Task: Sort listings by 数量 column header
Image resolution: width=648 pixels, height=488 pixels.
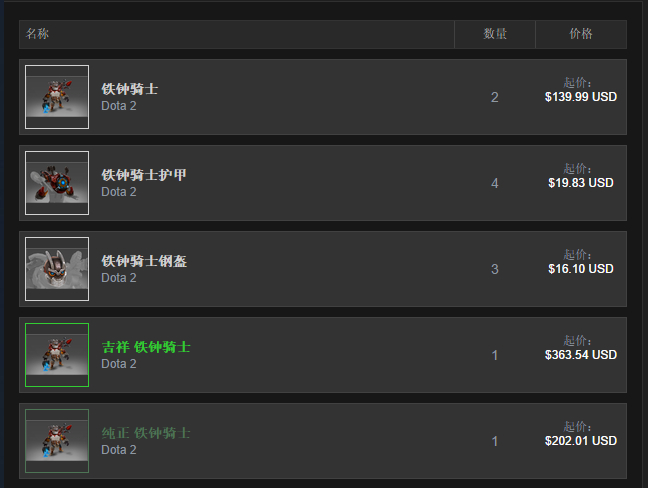Action: pyautogui.click(x=495, y=34)
